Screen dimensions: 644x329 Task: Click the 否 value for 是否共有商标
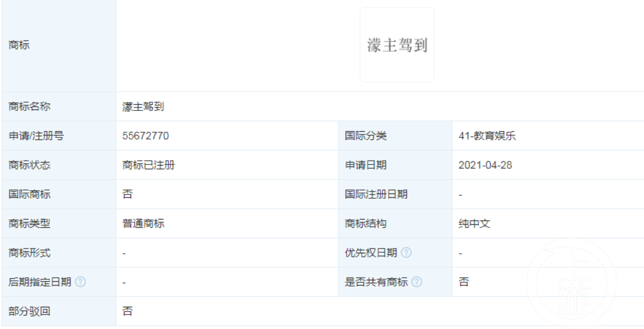(464, 282)
